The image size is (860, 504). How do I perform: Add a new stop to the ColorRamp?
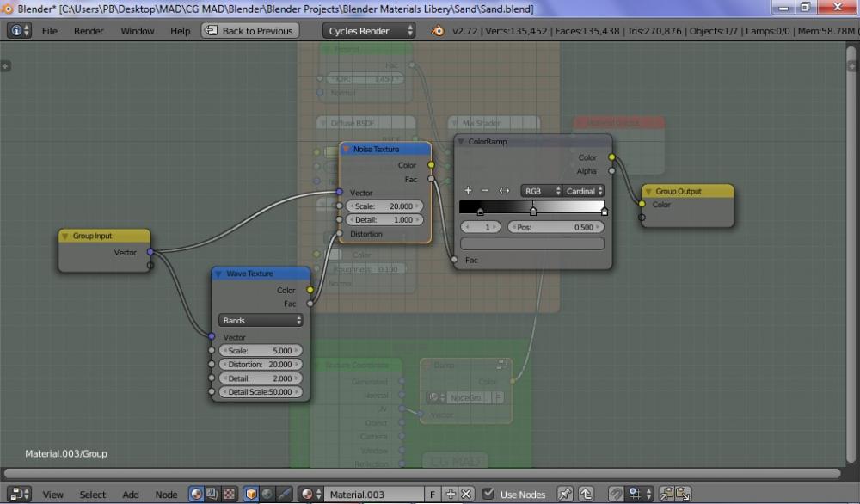click(x=469, y=191)
